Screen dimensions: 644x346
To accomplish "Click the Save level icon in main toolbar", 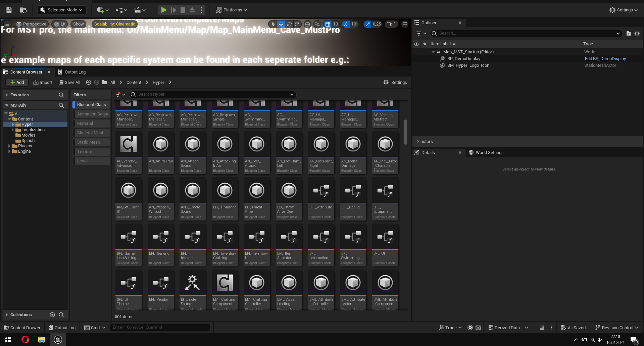I will (x=9, y=10).
